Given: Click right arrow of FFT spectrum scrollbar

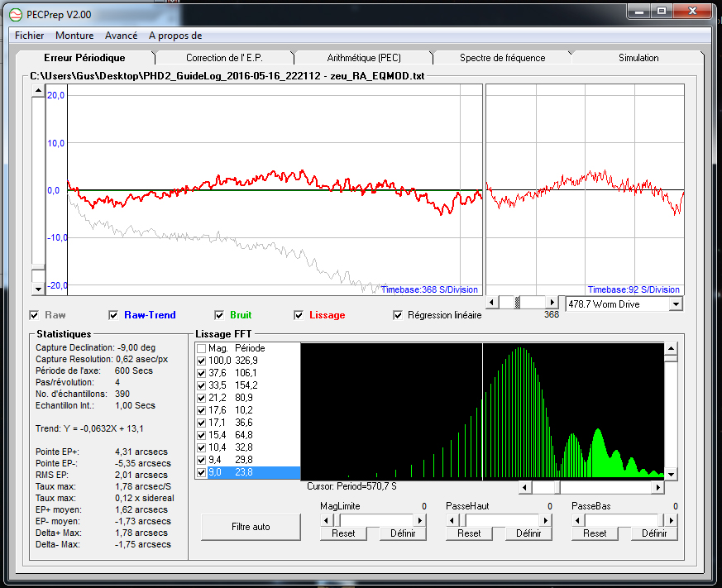Looking at the screenshot, I should [658, 488].
